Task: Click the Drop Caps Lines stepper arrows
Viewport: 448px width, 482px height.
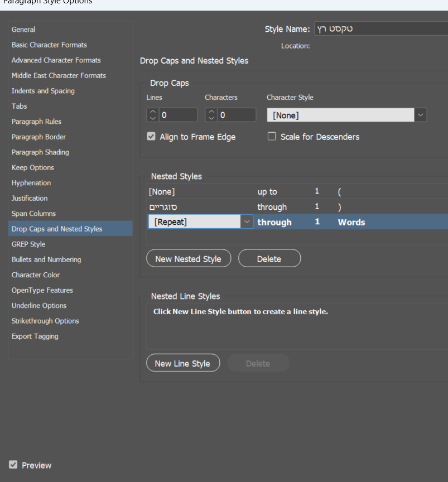Action: (153, 115)
